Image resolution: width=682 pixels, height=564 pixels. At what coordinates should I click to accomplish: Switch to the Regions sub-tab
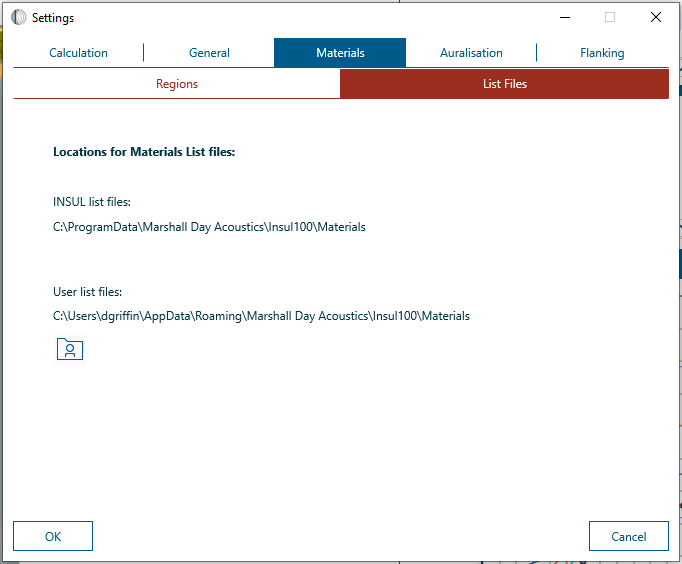177,84
